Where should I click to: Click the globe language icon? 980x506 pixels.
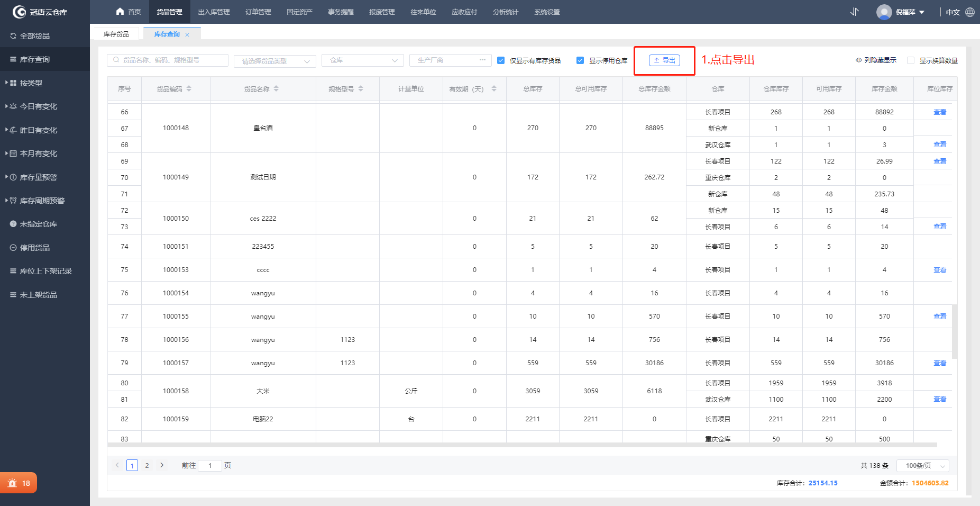pyautogui.click(x=970, y=12)
